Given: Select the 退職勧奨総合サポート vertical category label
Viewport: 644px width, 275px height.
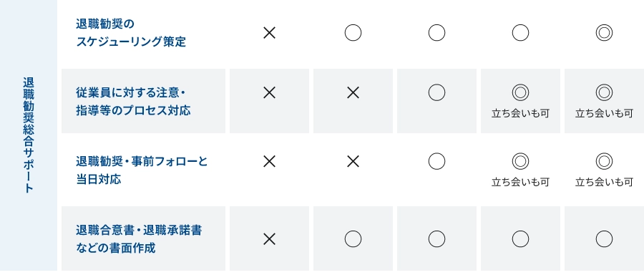Looking at the screenshot, I should click(x=28, y=135).
